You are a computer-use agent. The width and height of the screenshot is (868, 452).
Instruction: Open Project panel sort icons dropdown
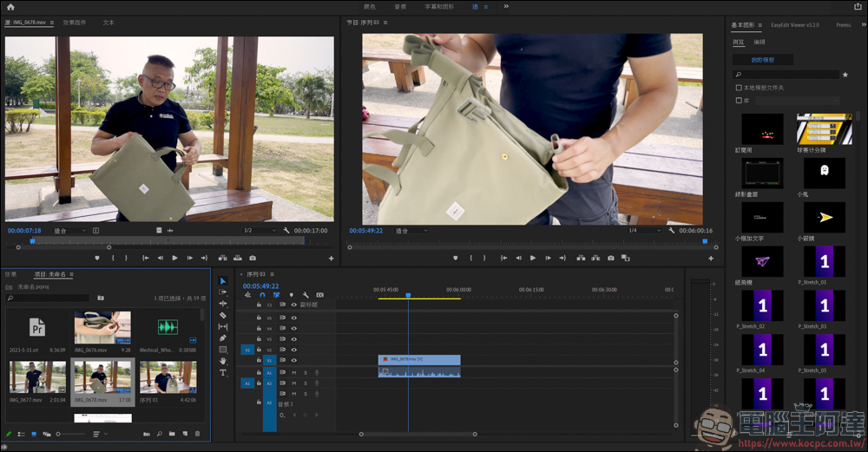tap(100, 435)
